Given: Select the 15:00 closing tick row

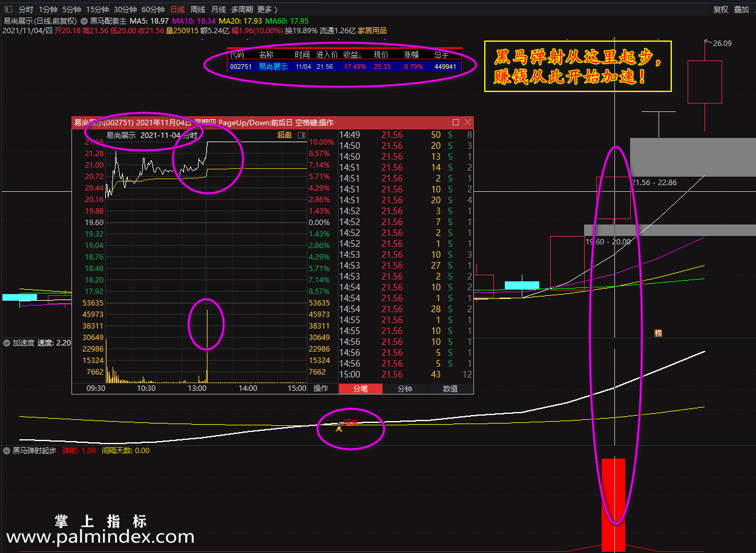Looking at the screenshot, I should point(406,375).
